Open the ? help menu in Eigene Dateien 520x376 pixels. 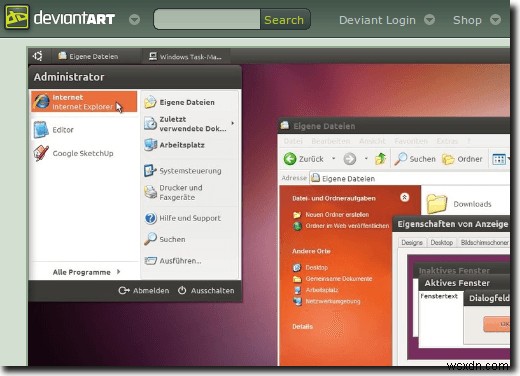pos(469,141)
